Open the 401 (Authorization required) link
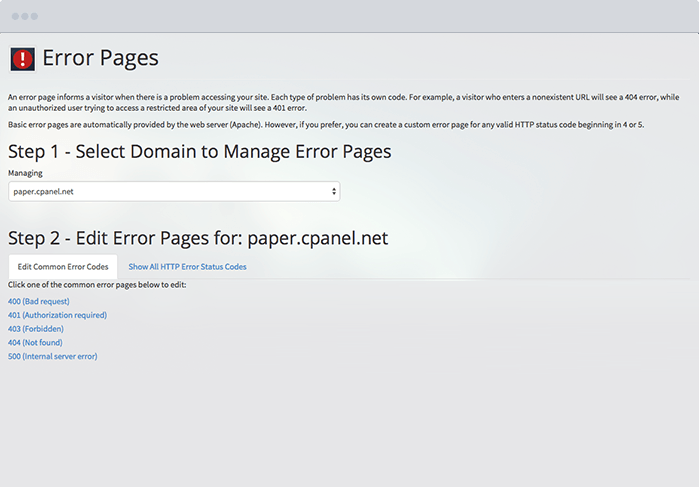This screenshot has width=699, height=487. 57,315
